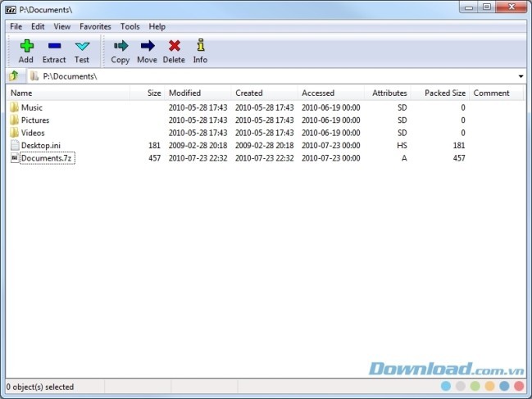This screenshot has height=399, width=532.
Task: Click Documents.7z modified date 2010-07-23 22:32
Action: 198,158
